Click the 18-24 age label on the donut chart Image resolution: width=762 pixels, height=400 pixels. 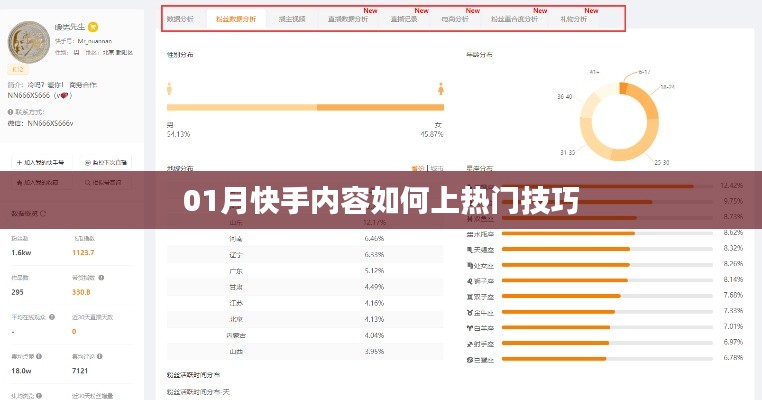[x=667, y=87]
